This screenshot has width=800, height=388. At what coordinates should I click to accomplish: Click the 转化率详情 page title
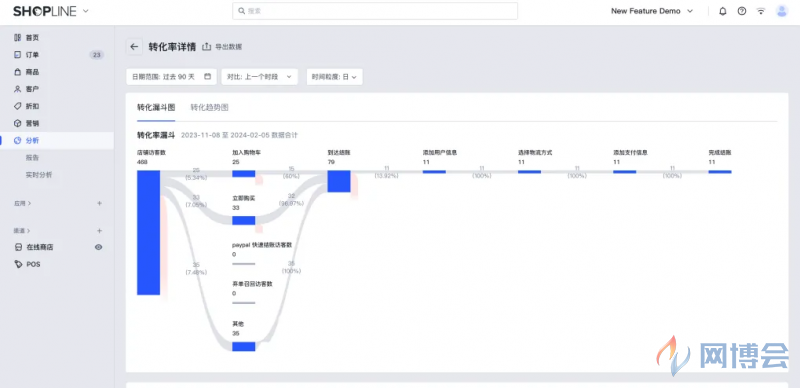(172, 46)
